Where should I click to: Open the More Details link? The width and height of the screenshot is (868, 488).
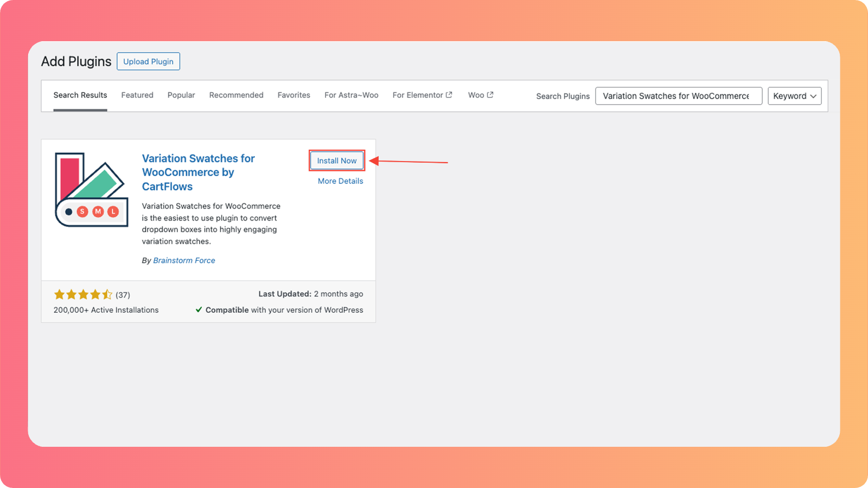point(340,181)
